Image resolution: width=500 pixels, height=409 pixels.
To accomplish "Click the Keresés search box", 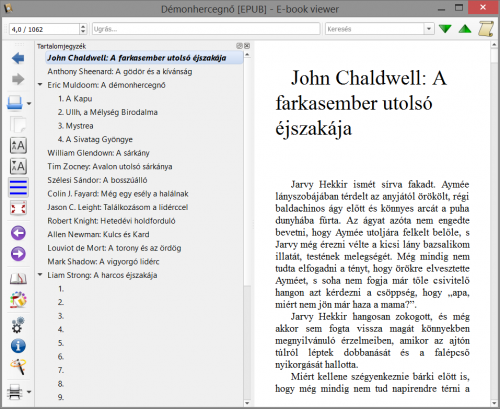I will [375, 29].
